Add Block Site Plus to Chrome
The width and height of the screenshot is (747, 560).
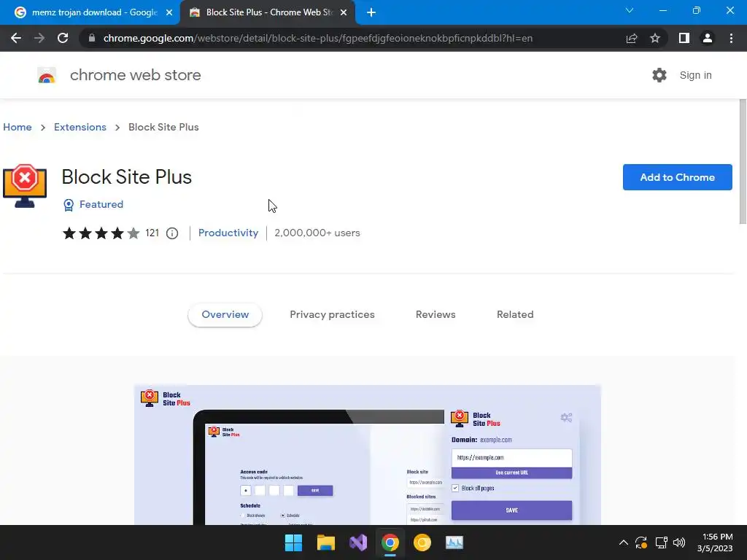(677, 177)
